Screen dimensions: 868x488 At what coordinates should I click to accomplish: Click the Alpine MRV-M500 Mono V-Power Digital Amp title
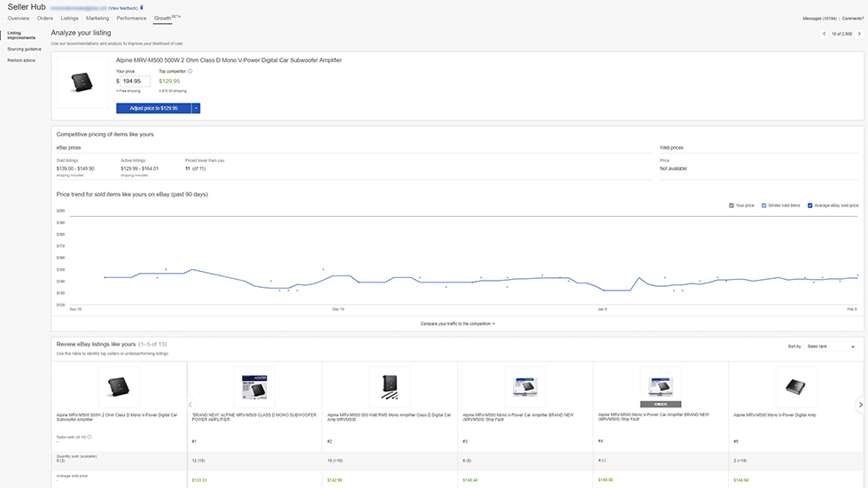point(774,415)
